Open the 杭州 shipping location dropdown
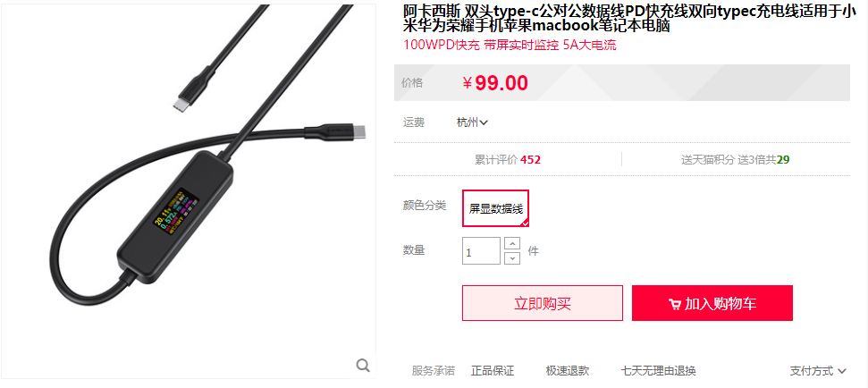868x388 pixels. pos(472,122)
